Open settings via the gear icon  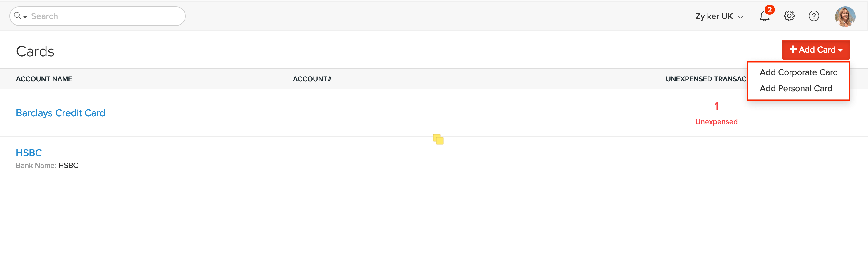click(789, 16)
